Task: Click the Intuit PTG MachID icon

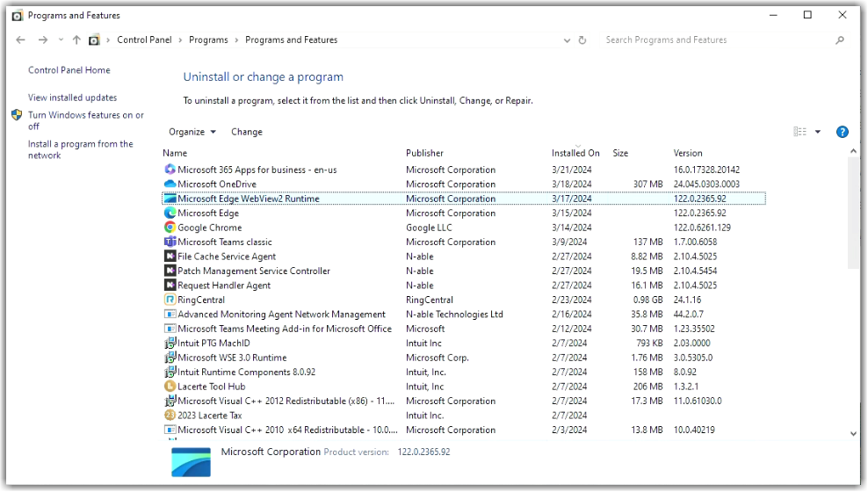Action: click(x=170, y=343)
